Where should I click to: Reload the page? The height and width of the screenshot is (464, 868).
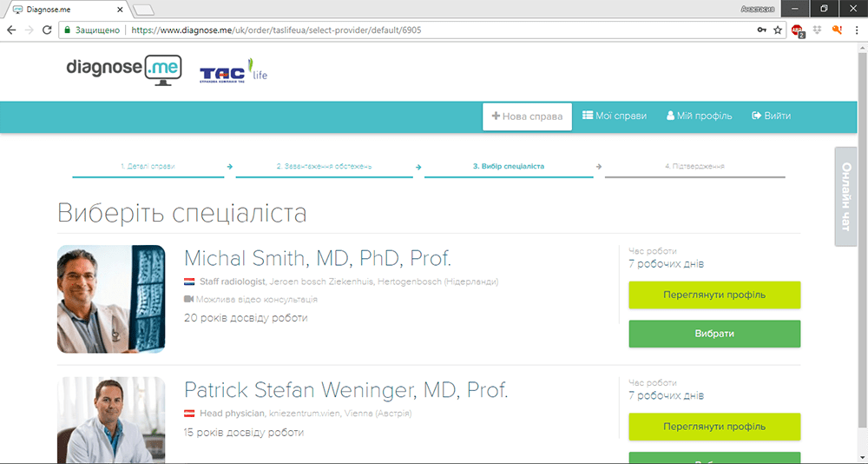pos(47,30)
